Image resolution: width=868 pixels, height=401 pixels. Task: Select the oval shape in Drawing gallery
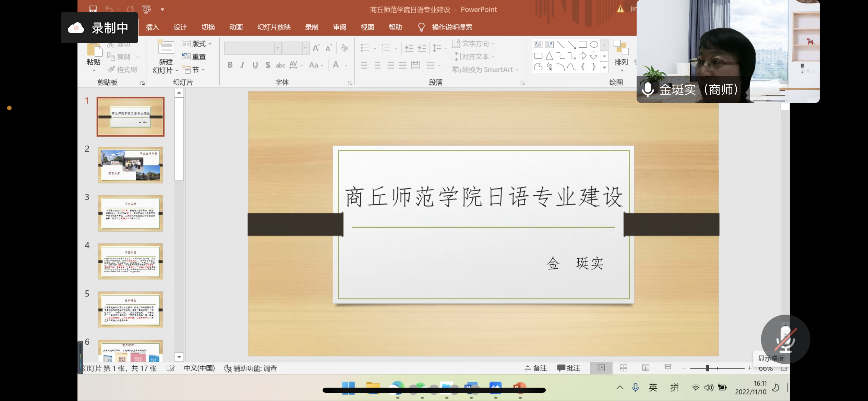tap(594, 45)
